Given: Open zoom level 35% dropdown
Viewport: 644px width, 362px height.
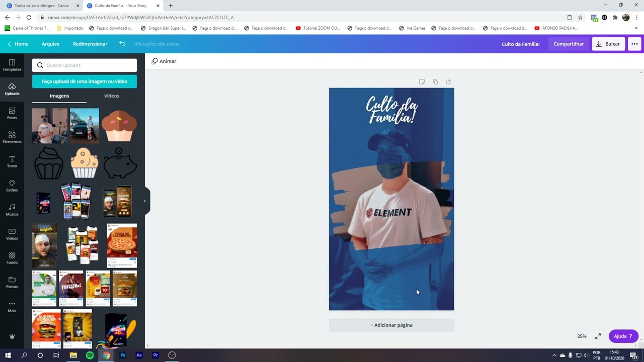Looking at the screenshot, I should click(x=582, y=336).
